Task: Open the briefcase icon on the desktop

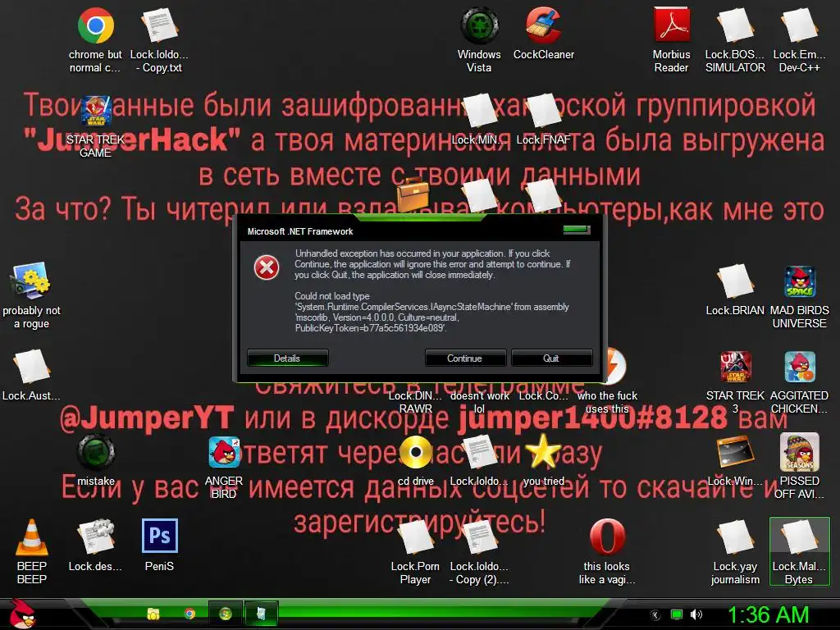Action: pyautogui.click(x=413, y=194)
